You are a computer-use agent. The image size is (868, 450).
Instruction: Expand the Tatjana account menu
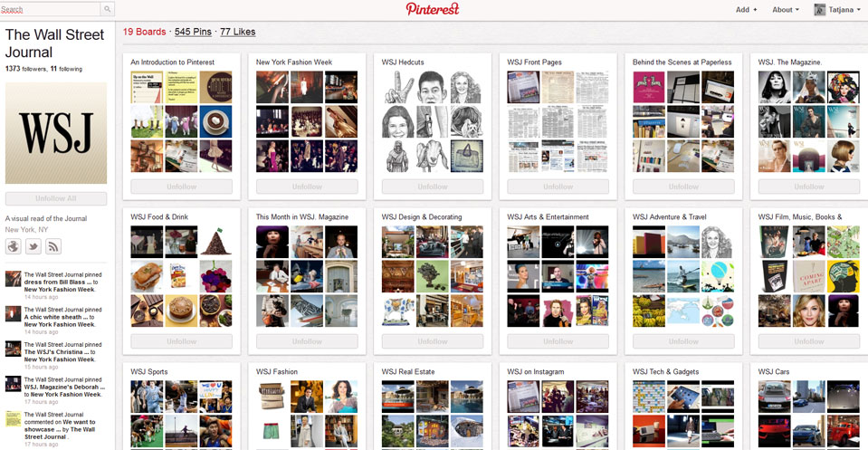pos(844,9)
